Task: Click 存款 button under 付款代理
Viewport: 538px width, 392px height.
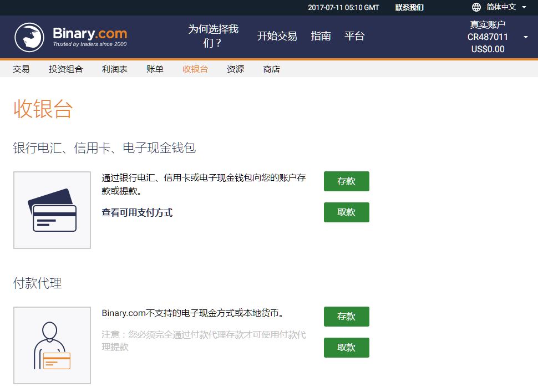Action: 347,317
